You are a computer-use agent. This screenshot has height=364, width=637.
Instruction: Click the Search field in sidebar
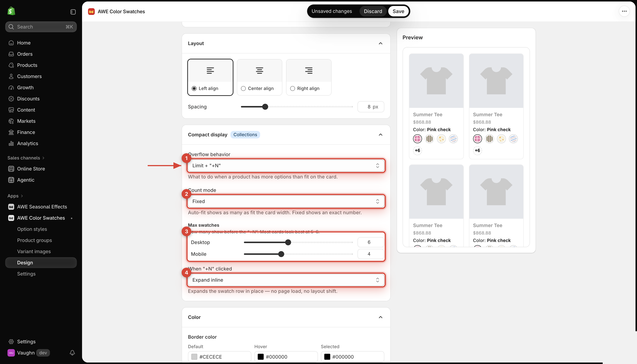click(x=41, y=27)
